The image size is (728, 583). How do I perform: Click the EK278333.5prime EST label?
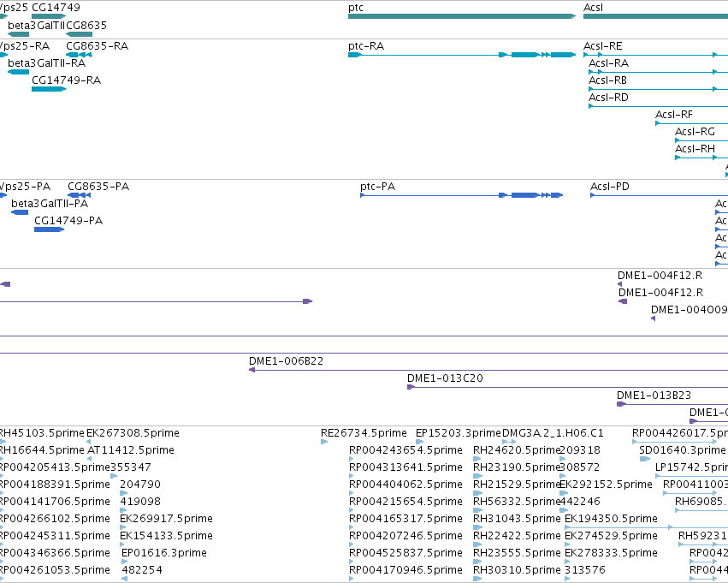coord(611,553)
